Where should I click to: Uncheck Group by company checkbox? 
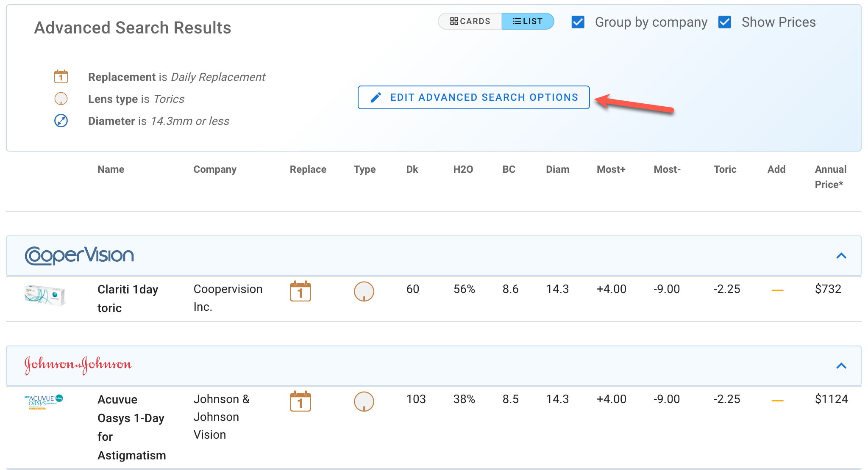click(x=578, y=22)
